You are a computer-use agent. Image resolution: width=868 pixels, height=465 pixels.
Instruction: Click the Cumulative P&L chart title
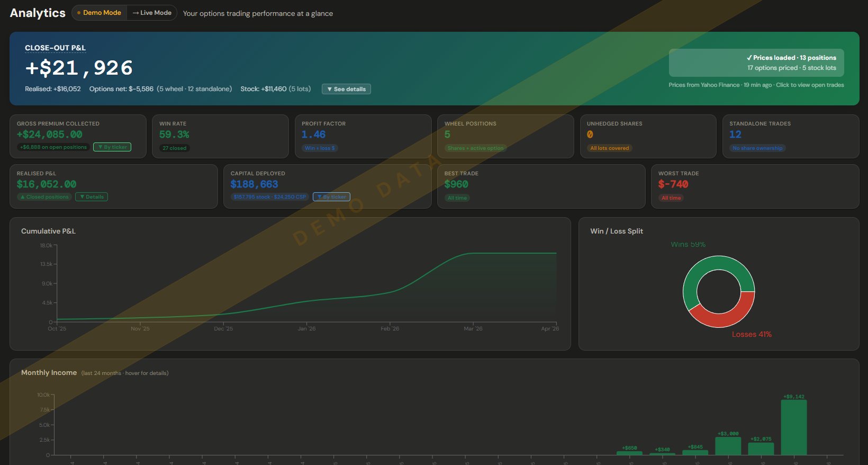click(48, 231)
